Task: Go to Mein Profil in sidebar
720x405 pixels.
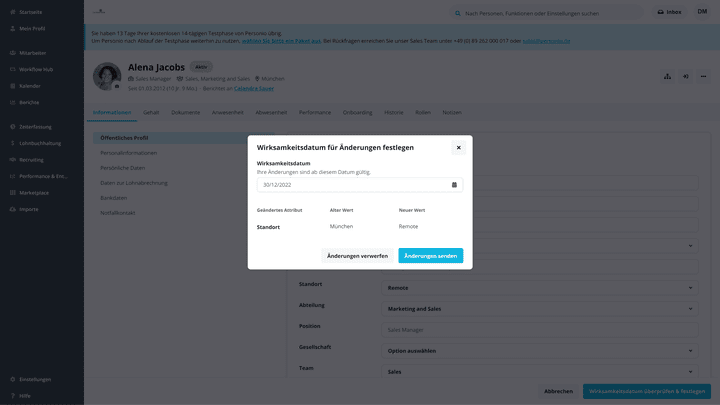Action: (x=32, y=29)
